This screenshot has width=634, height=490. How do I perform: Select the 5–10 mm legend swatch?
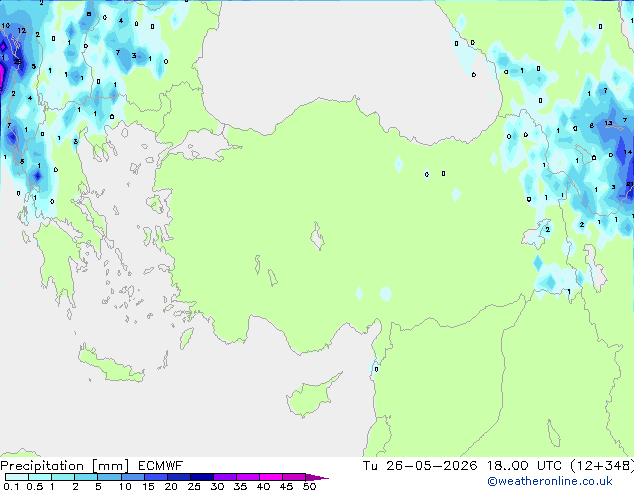pyautogui.click(x=109, y=477)
